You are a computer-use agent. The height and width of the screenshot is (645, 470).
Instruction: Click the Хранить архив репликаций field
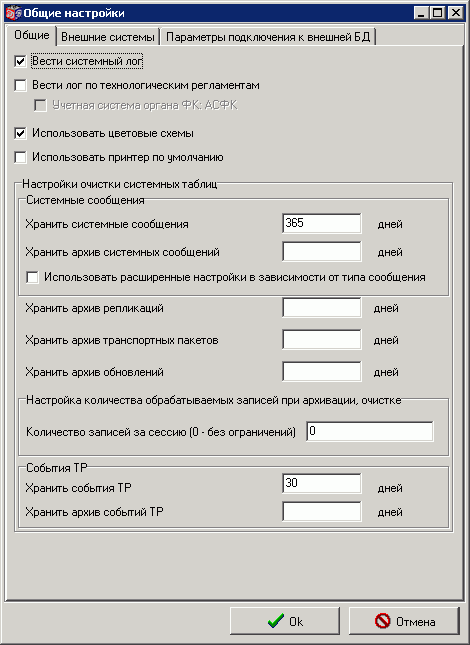(x=322, y=308)
